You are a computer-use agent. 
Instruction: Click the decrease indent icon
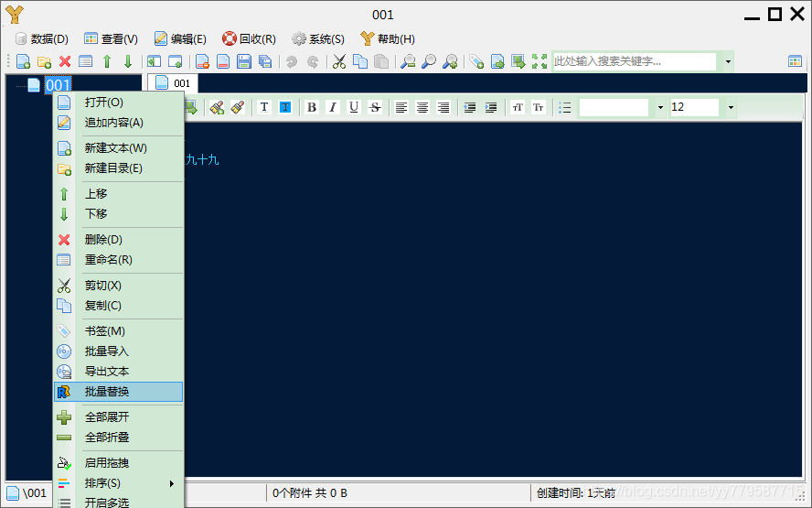coord(470,107)
